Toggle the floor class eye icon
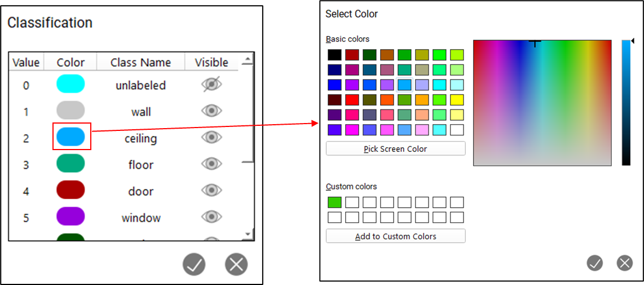Image resolution: width=644 pixels, height=285 pixels. coord(211,164)
